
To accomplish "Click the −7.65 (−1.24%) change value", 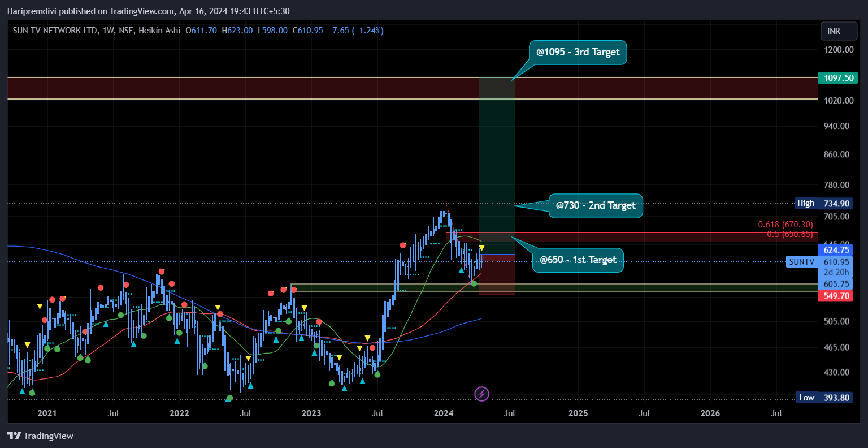I will [356, 31].
